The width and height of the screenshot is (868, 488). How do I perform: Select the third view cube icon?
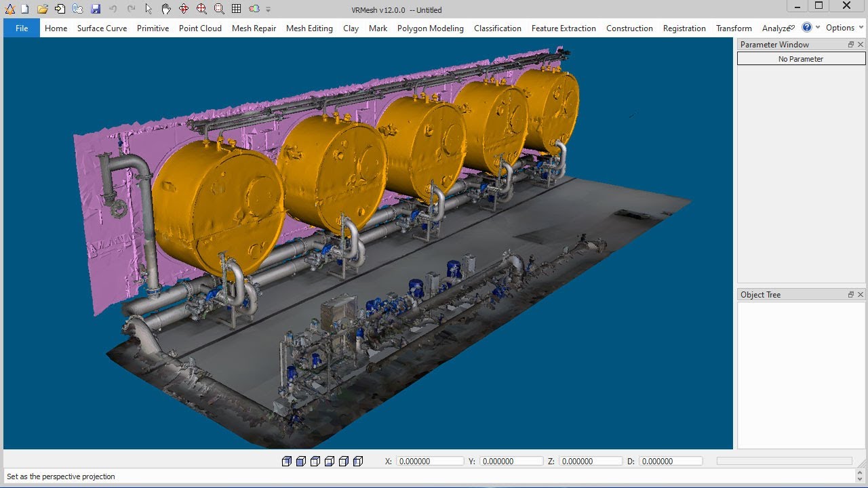pos(315,462)
